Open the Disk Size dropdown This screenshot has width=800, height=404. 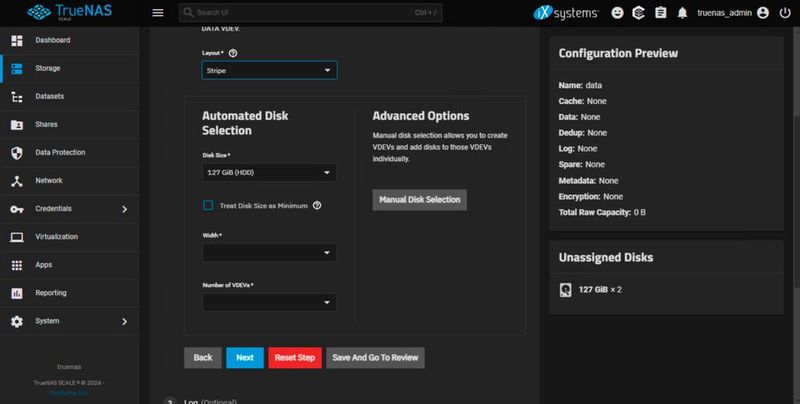(x=269, y=173)
